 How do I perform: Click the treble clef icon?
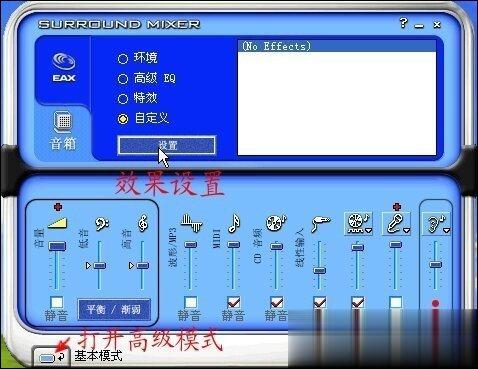point(143,223)
